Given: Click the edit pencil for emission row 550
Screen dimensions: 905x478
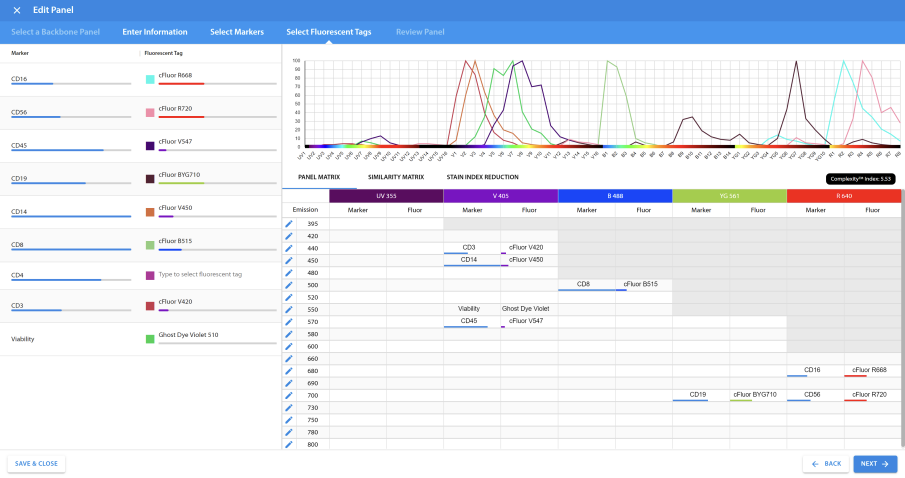Looking at the screenshot, I should tap(289, 310).
